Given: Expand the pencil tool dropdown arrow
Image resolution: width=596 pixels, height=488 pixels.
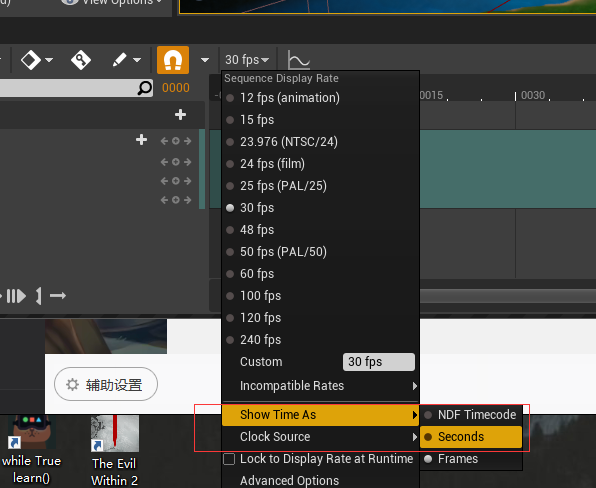Looking at the screenshot, I should click(x=137, y=60).
